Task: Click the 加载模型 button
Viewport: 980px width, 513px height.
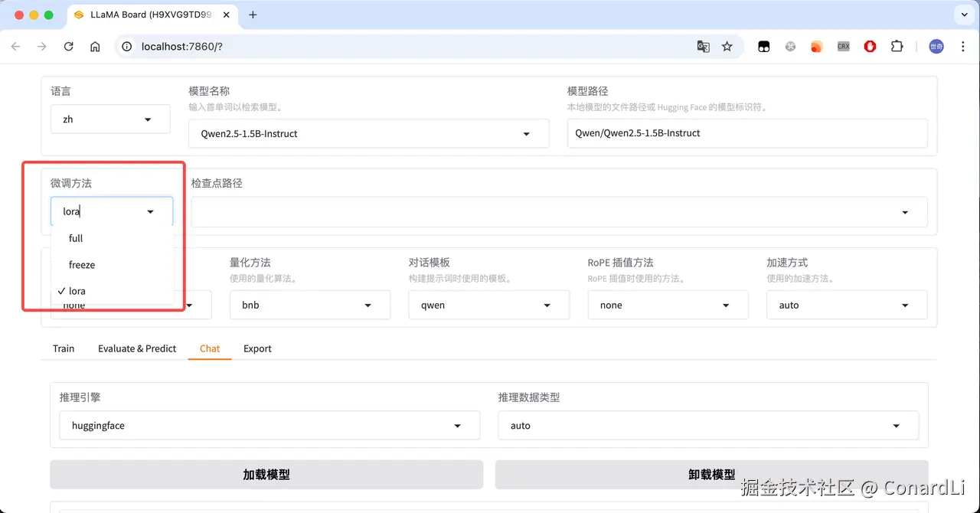Action: click(x=266, y=475)
